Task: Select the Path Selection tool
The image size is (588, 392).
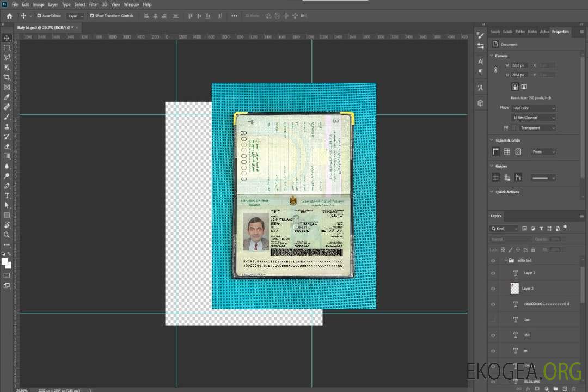Action: coord(7,205)
